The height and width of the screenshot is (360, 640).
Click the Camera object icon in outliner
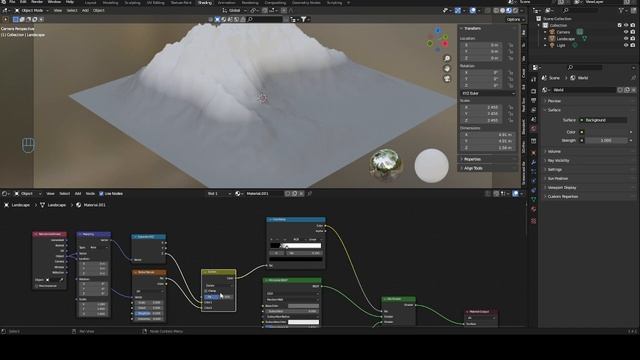click(x=552, y=32)
